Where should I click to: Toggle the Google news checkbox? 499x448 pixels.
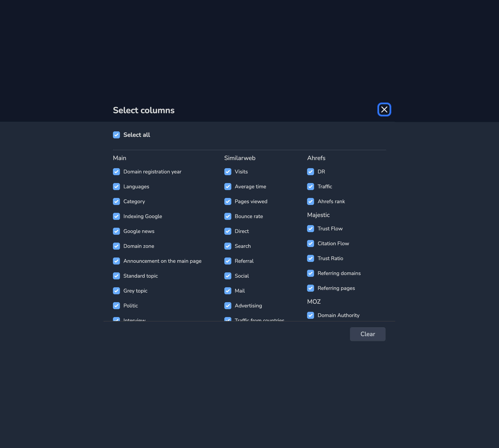tap(116, 231)
